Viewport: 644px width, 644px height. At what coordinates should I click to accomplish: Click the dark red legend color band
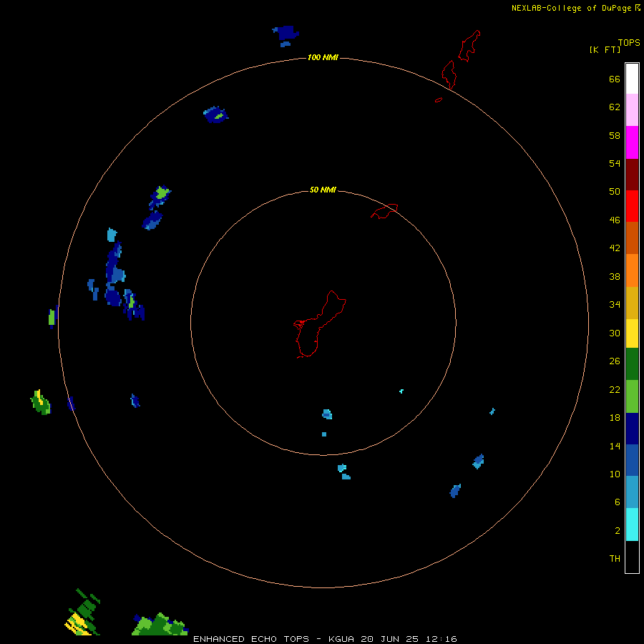632,174
